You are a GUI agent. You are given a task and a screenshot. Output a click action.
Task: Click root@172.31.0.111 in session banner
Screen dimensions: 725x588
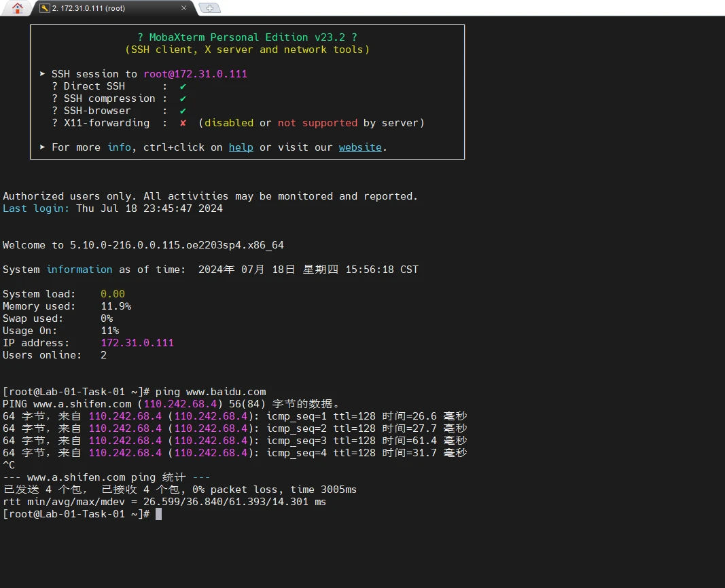(195, 74)
